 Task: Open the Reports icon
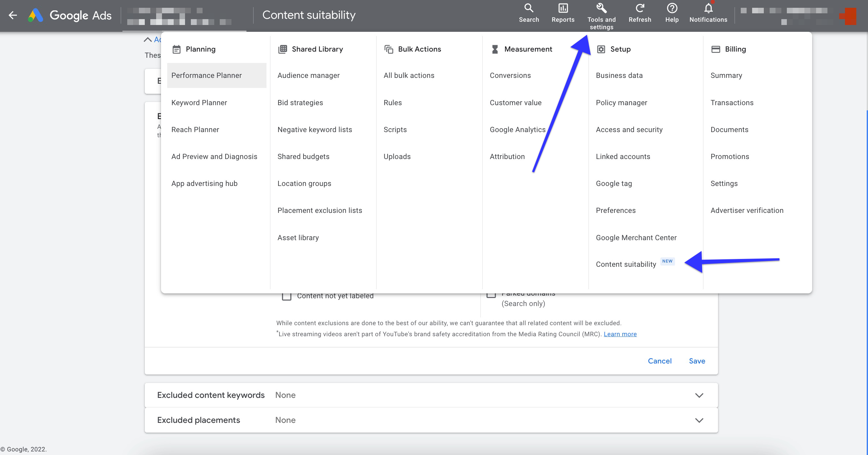pyautogui.click(x=563, y=8)
